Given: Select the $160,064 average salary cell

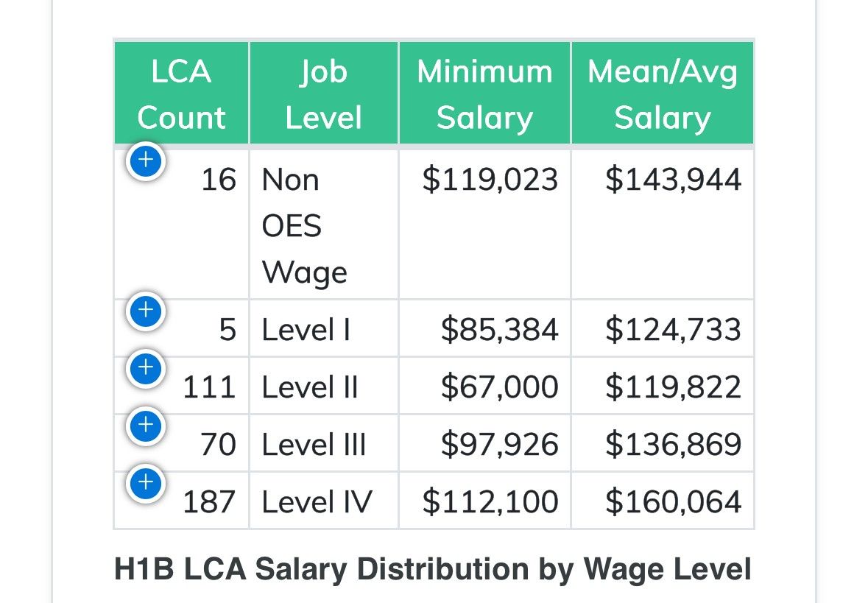Looking at the screenshot, I should tap(662, 501).
